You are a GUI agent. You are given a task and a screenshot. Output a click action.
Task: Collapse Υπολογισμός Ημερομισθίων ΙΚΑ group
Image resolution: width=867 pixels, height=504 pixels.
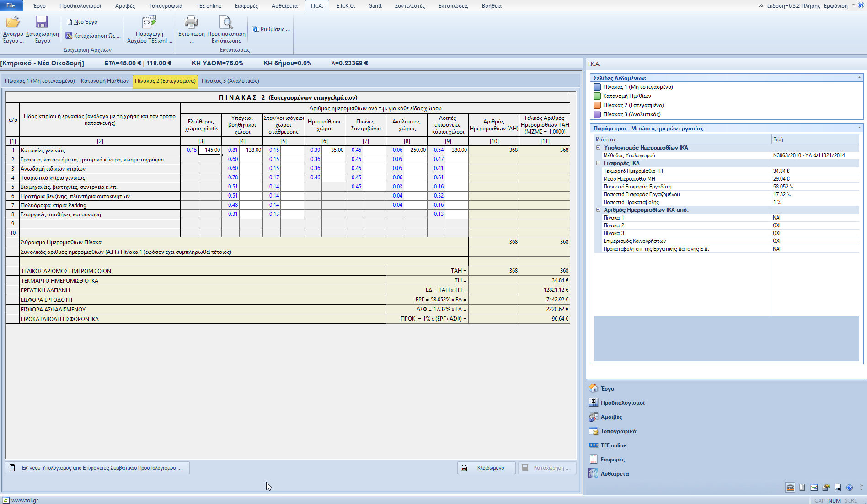tap(598, 148)
